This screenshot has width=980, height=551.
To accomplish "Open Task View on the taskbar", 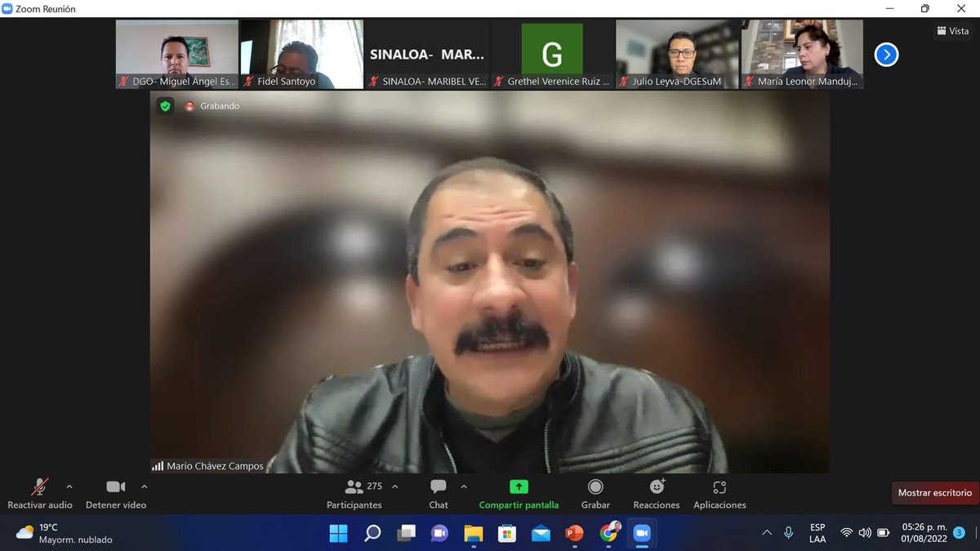I will 406,534.
